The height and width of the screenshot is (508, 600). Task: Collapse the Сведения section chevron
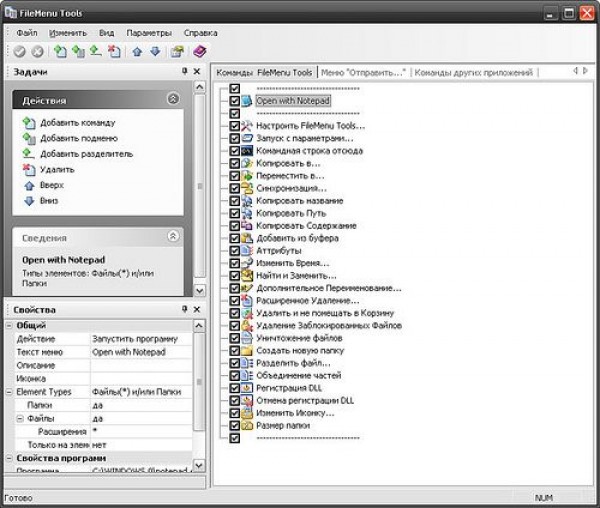173,237
